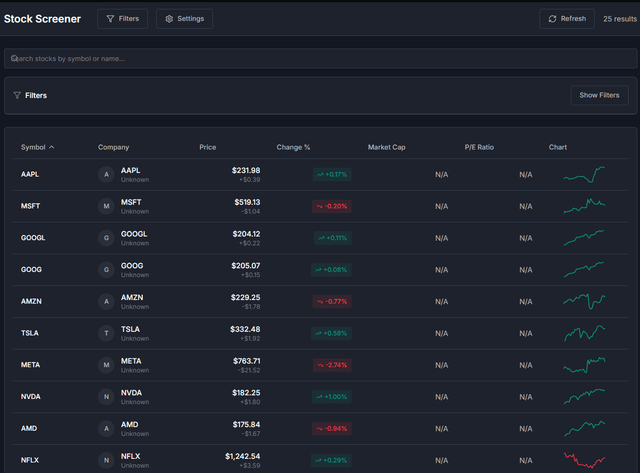
Task: Sort by Change % column header
Action: (293, 147)
